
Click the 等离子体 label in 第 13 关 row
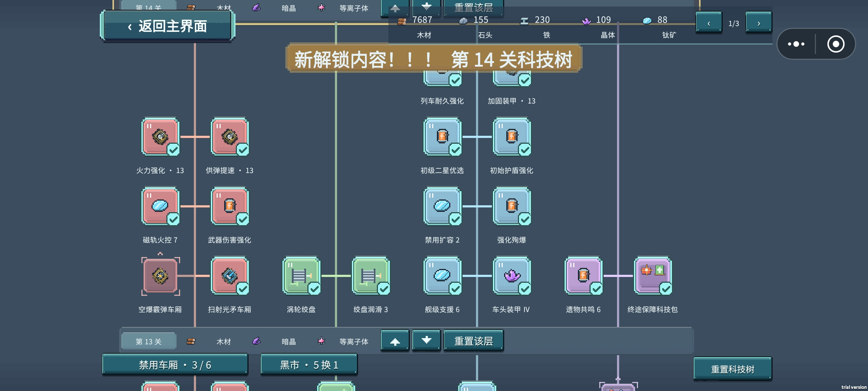[354, 341]
